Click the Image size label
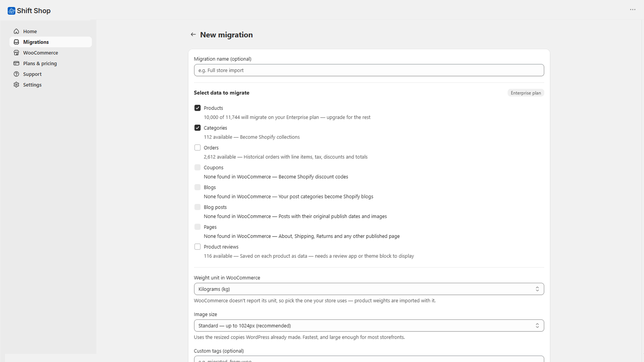 [x=205, y=315]
